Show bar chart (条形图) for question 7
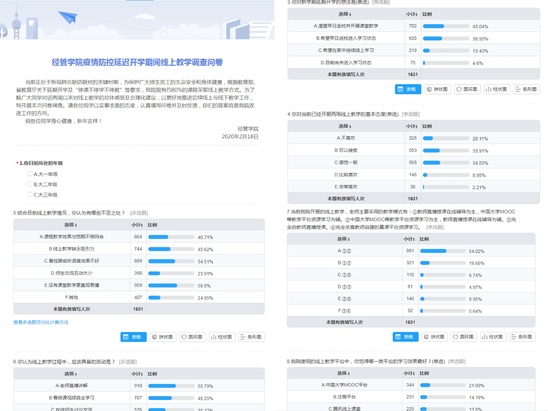This screenshot has width=548, height=411. [522, 337]
